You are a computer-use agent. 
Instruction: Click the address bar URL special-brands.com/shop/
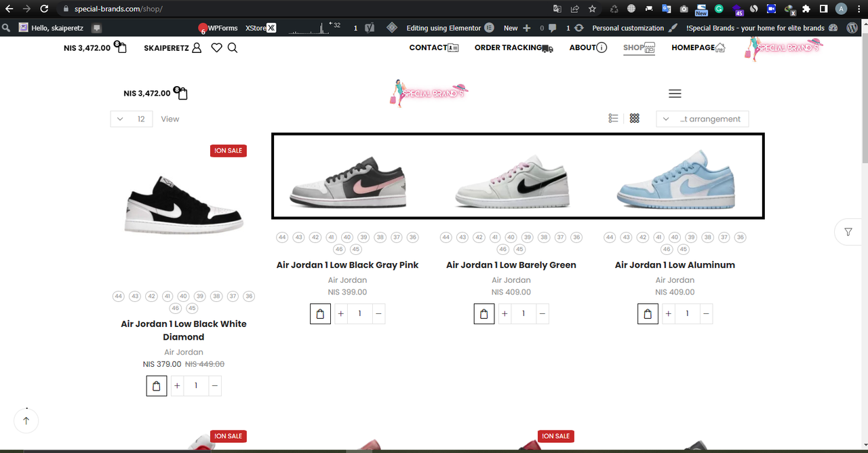tap(119, 9)
